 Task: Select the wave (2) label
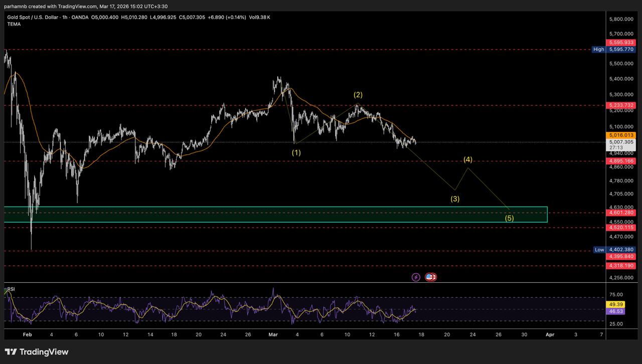tap(358, 95)
